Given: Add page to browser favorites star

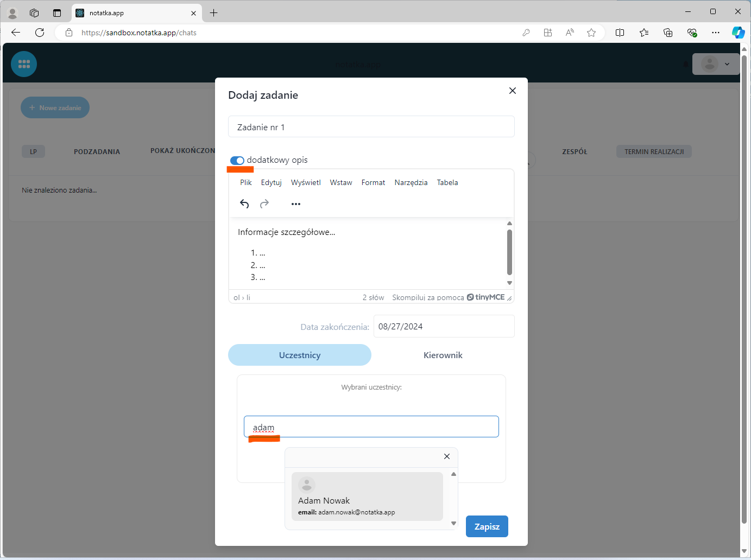Looking at the screenshot, I should pyautogui.click(x=591, y=33).
